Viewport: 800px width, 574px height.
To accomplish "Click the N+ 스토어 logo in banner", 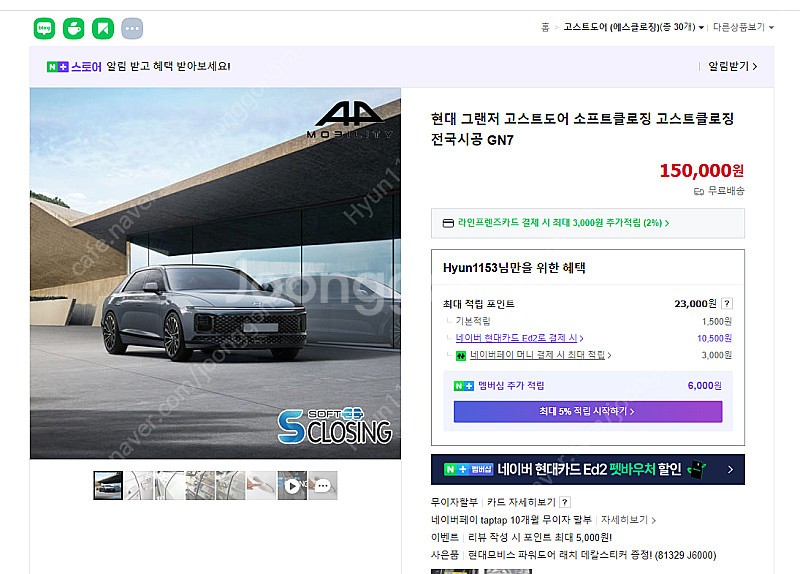I will [x=74, y=67].
